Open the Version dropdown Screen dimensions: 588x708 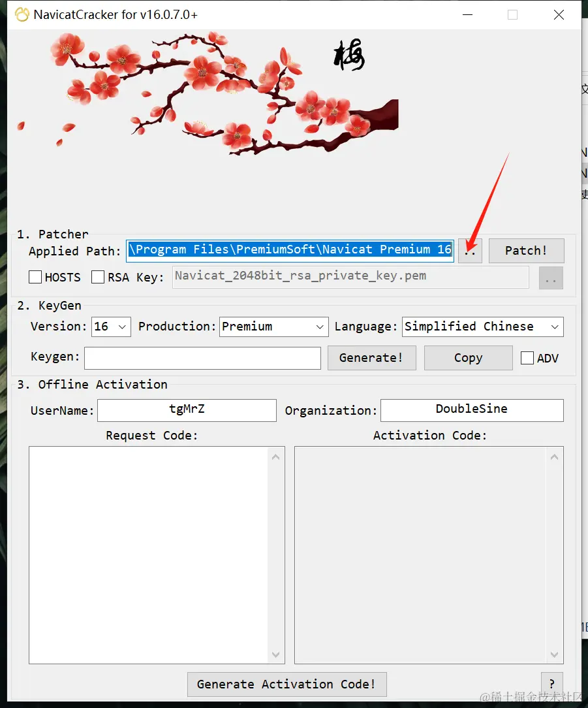[111, 327]
